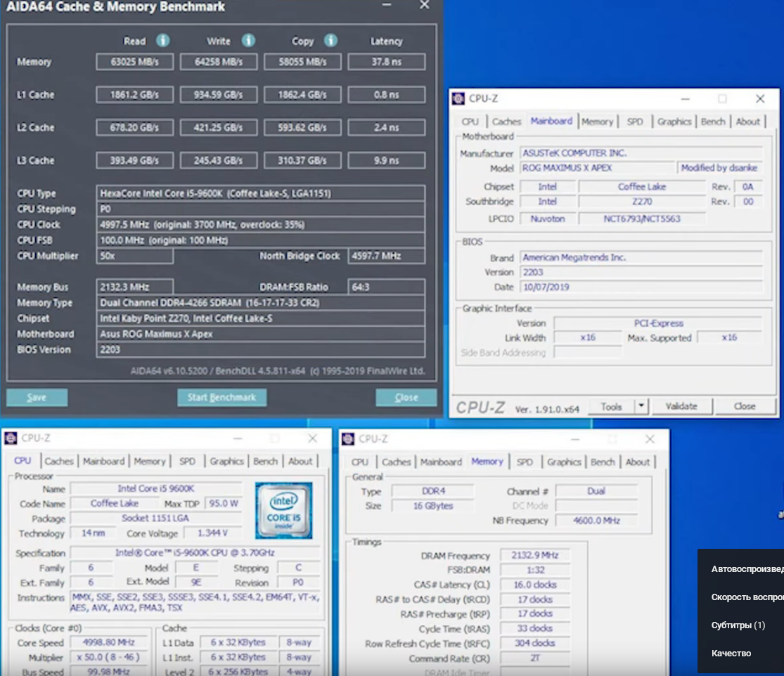
Task: Click Model field ROG MAXIMUS X APEX
Action: tap(598, 168)
